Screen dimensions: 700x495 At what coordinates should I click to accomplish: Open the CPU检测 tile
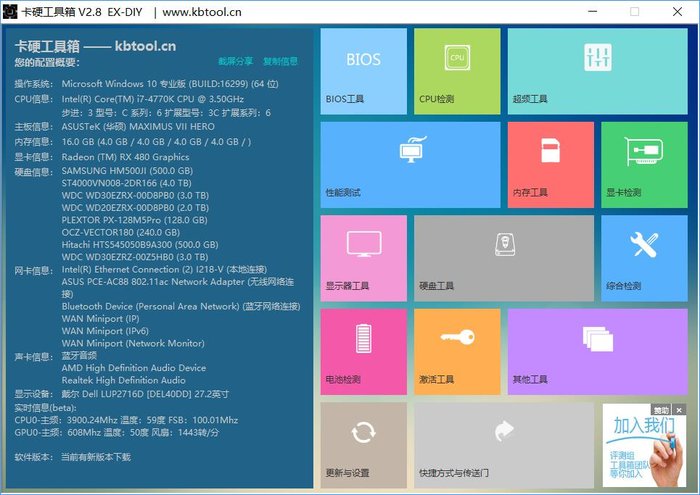[x=457, y=71]
